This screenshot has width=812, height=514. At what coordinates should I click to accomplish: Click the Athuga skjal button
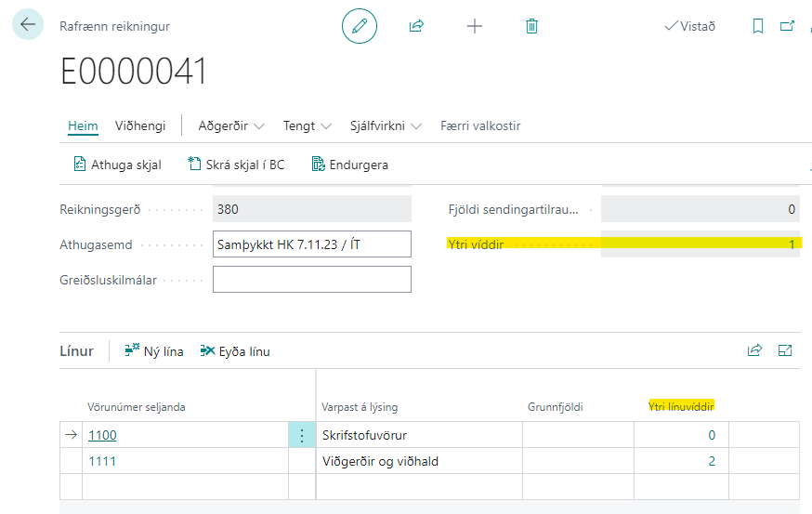tap(117, 165)
